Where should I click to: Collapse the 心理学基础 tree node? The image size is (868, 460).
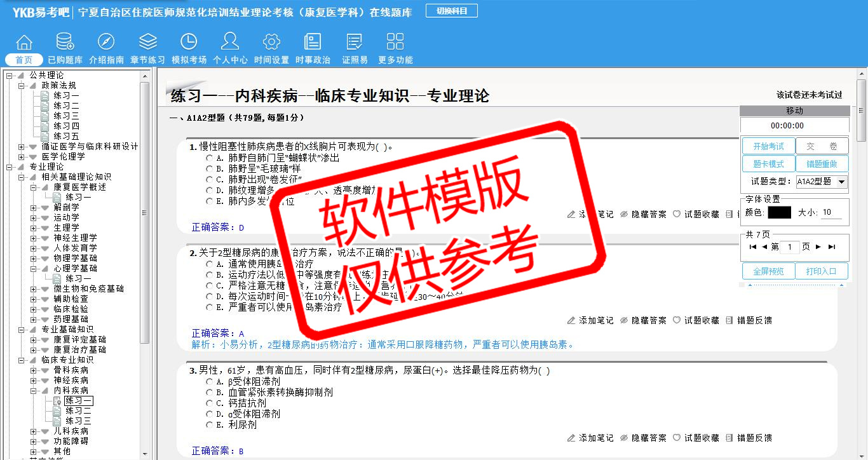[34, 268]
